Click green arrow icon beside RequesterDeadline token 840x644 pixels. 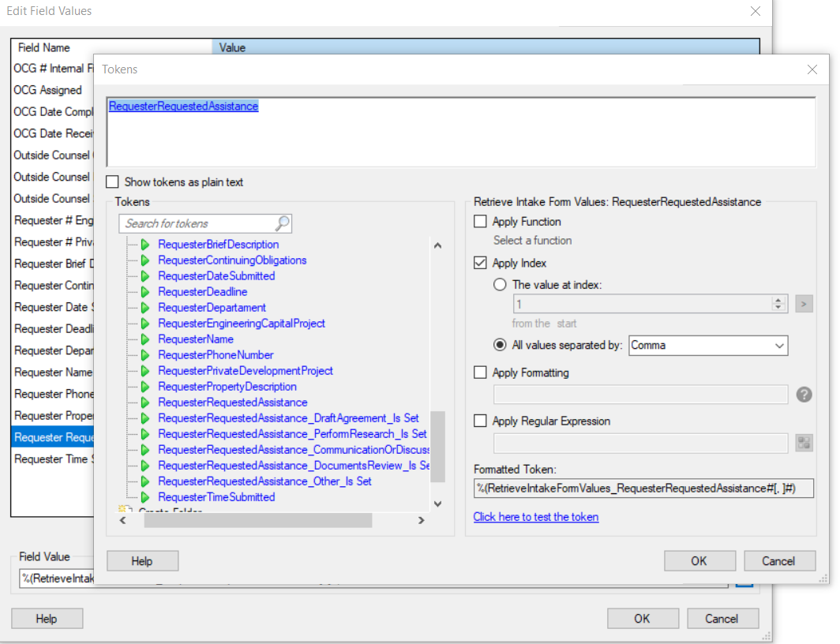click(145, 292)
